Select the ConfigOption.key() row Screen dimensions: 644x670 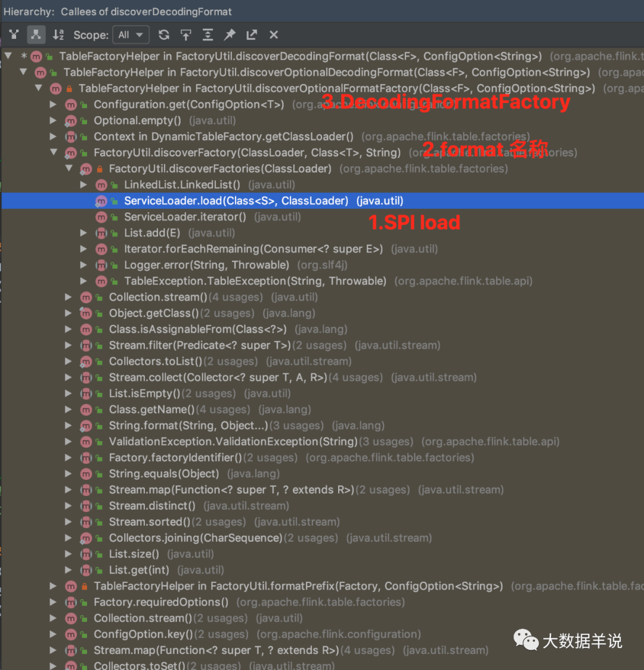pos(323,634)
